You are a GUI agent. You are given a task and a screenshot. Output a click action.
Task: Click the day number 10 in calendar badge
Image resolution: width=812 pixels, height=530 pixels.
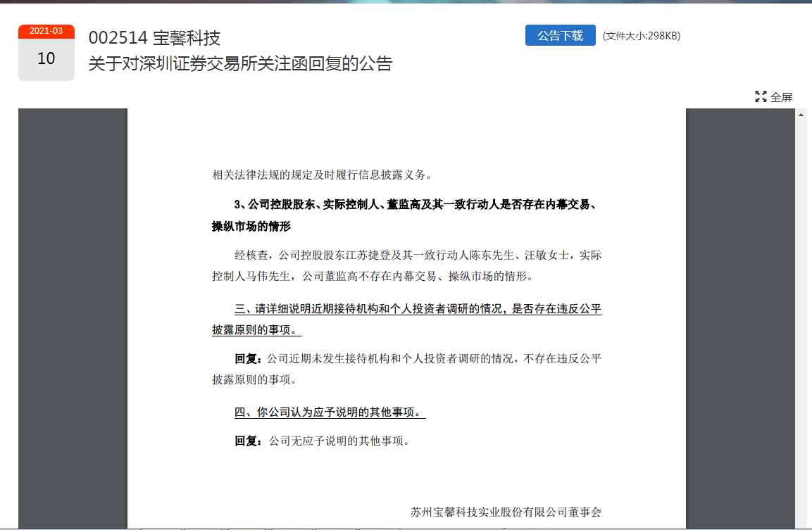[46, 59]
